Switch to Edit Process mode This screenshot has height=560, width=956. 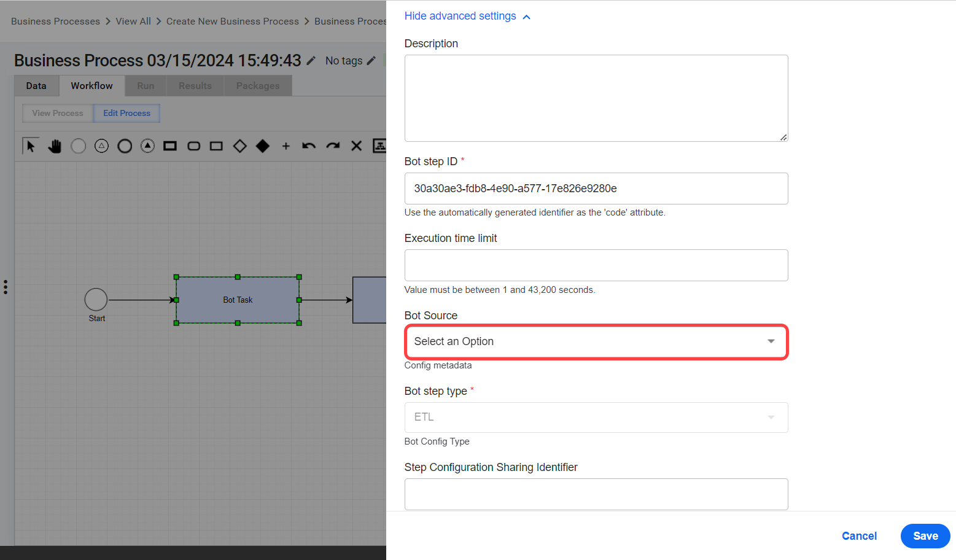pos(126,114)
